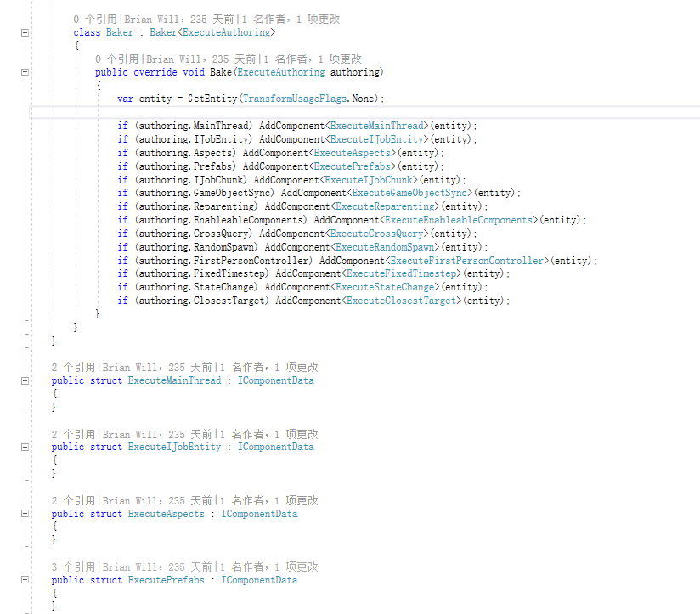Click ExecutePrefabs in AddComponent line
700x614 pixels.
click(x=353, y=166)
